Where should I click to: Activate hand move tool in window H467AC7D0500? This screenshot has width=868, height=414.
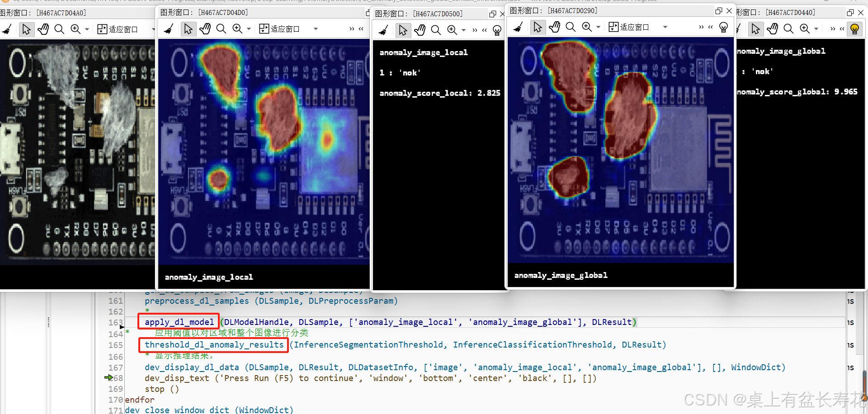(420, 30)
